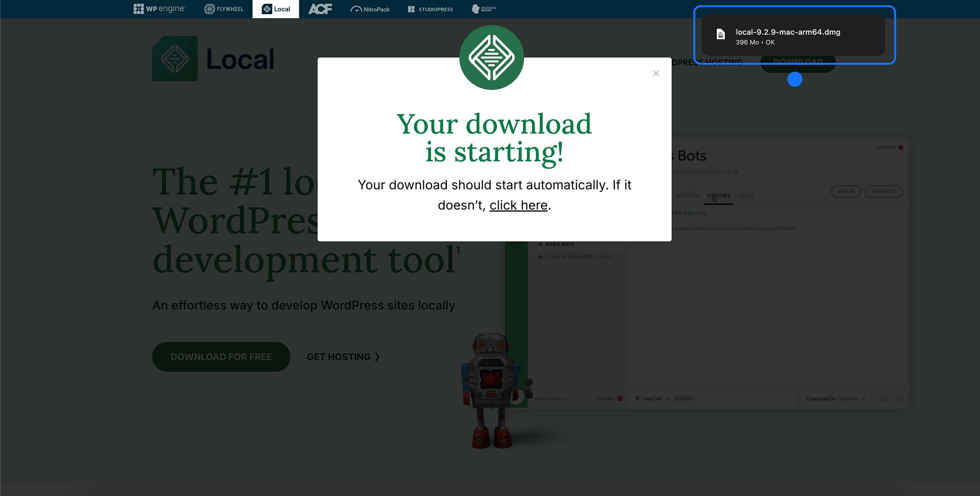Go to the NitroPack brand link

(x=370, y=9)
